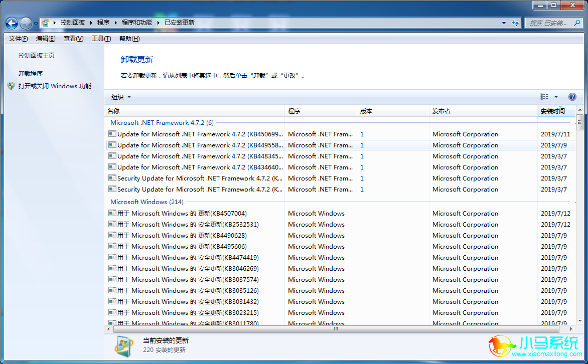Click the search magnifier icon

(577, 23)
